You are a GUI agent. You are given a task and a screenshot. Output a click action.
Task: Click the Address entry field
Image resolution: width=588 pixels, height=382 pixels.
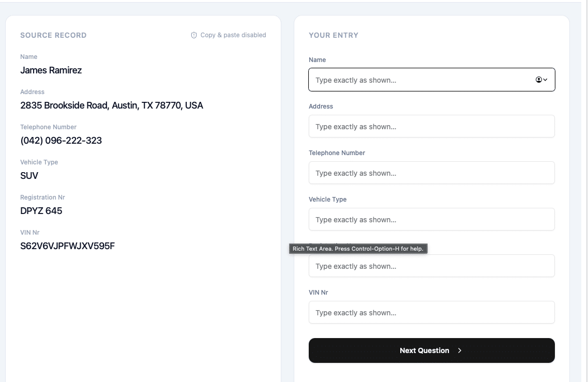click(432, 126)
